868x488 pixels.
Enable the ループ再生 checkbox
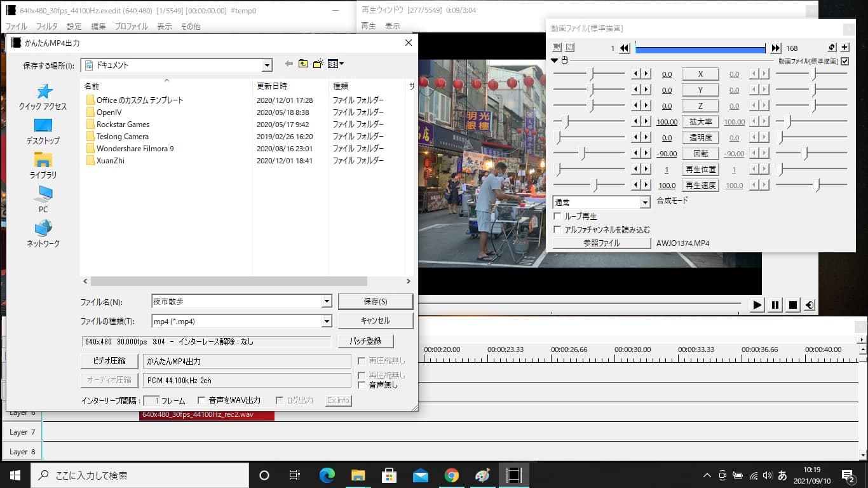click(x=558, y=217)
